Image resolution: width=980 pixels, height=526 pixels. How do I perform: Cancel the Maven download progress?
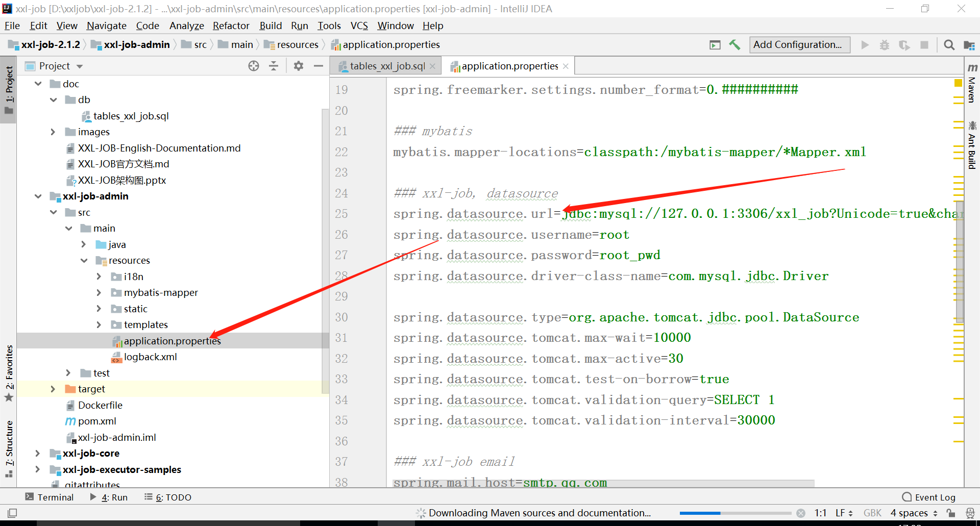(801, 513)
